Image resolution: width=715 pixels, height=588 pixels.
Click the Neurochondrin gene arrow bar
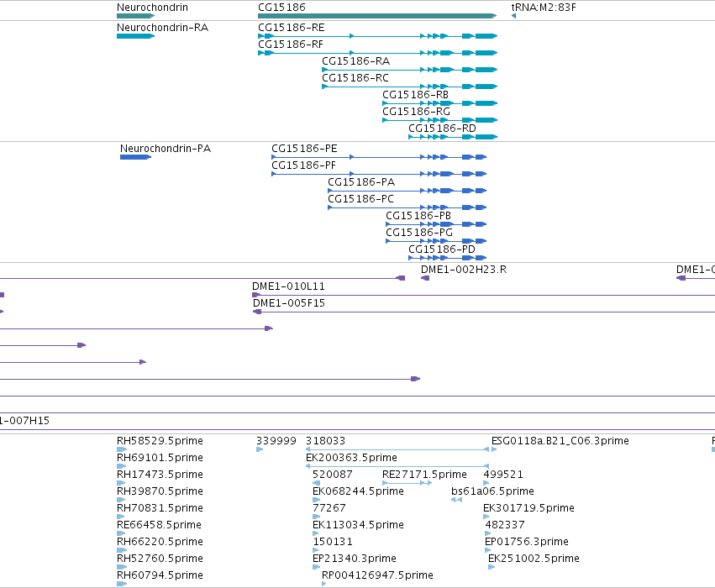pos(136,16)
